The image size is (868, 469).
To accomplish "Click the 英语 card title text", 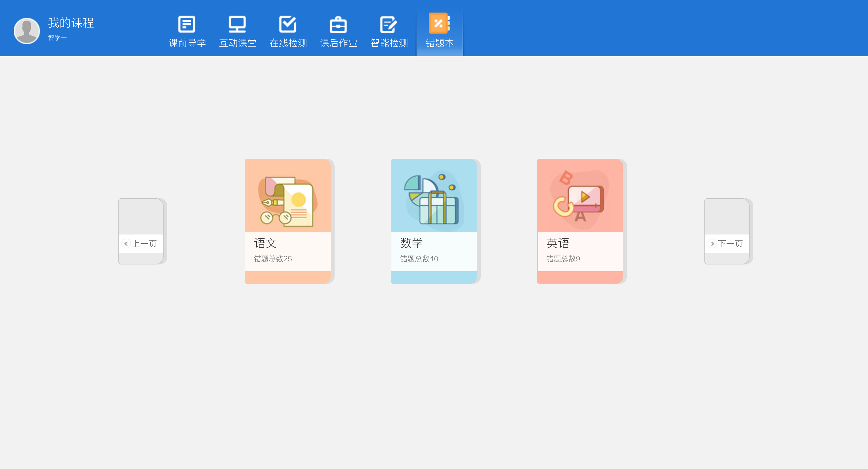I will (558, 243).
